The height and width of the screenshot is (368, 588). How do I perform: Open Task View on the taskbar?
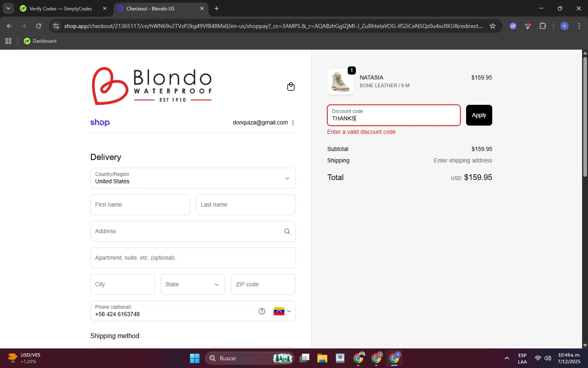coord(305,358)
